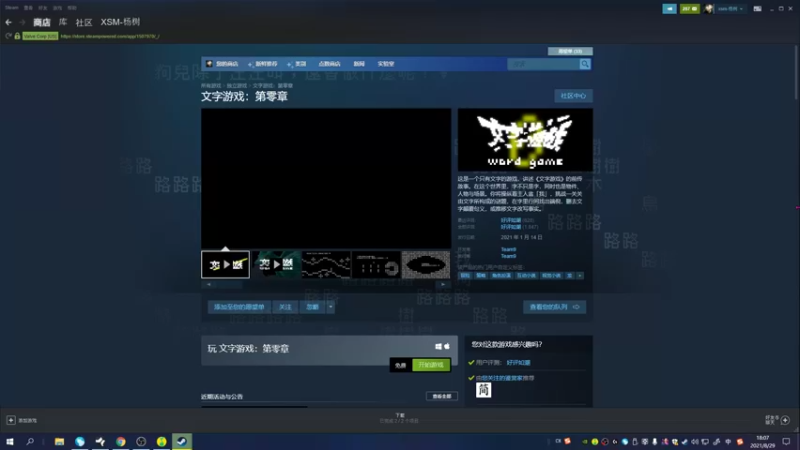Go forward with the Steam forward arrow

click(22, 22)
